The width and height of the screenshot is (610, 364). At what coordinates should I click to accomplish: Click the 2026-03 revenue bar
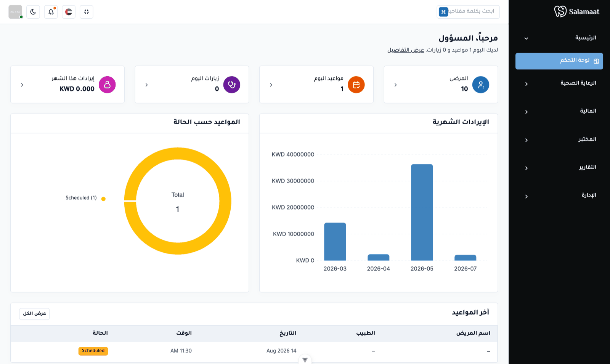335,242
